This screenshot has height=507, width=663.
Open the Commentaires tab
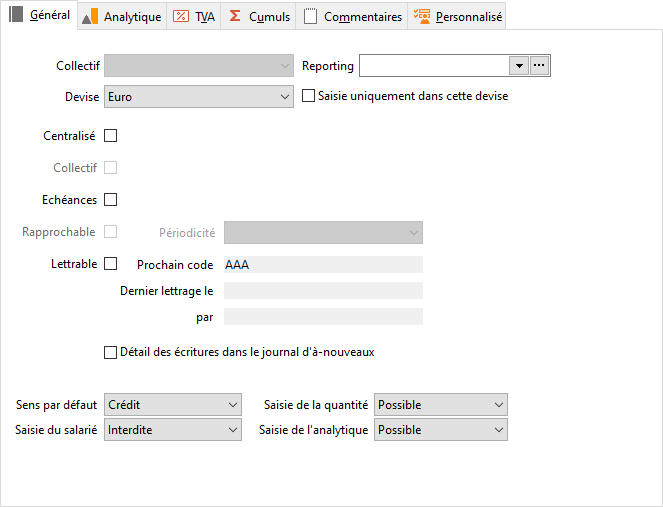coord(352,16)
